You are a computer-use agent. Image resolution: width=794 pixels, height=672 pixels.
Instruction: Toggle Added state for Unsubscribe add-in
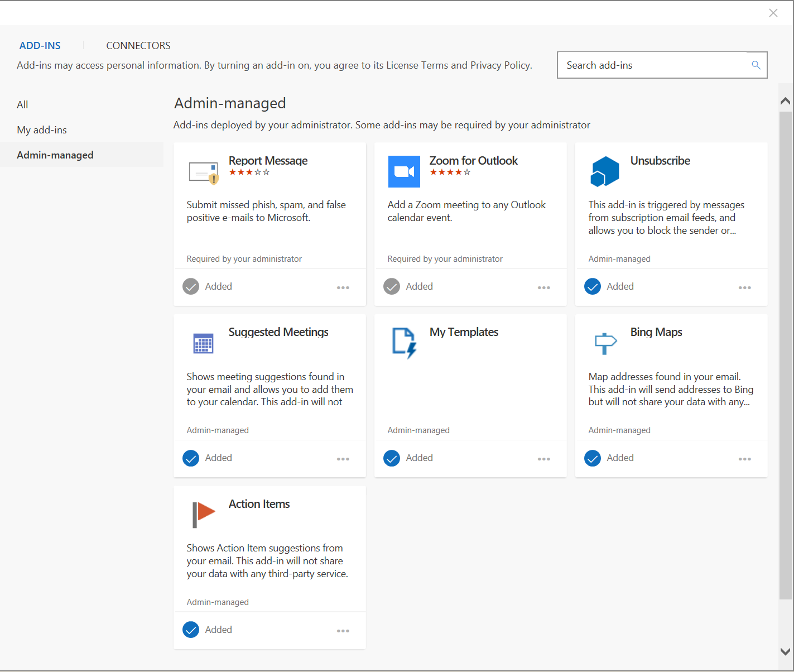pyautogui.click(x=592, y=286)
